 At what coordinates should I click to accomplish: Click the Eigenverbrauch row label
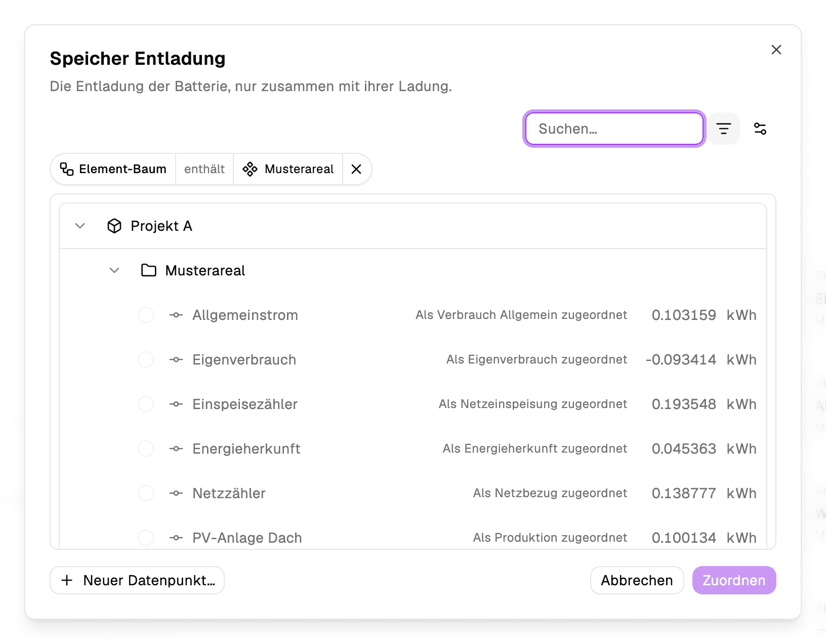(x=244, y=359)
